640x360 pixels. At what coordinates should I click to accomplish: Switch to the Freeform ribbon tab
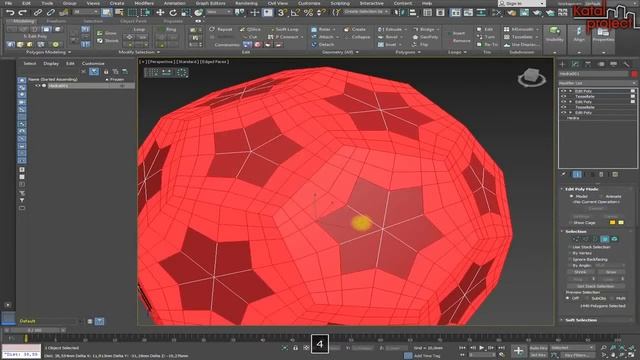pos(56,21)
